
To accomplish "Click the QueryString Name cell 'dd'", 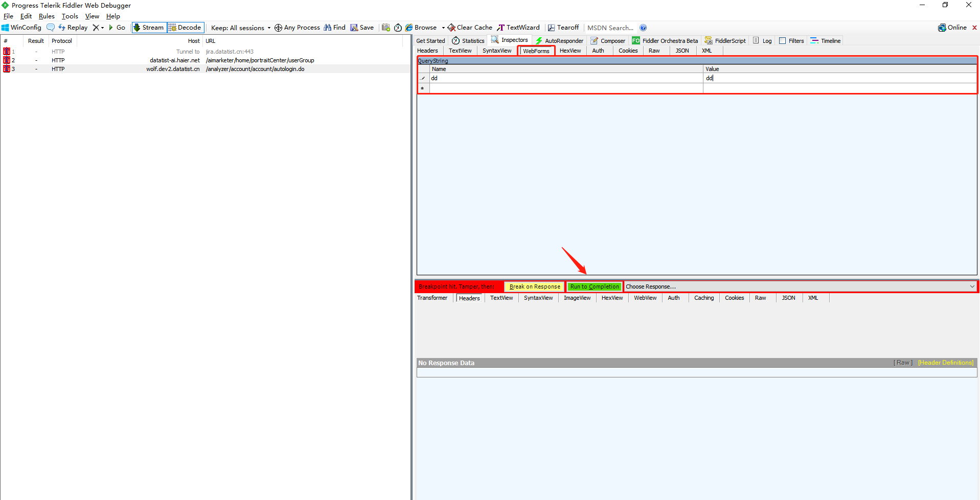I will coord(566,78).
